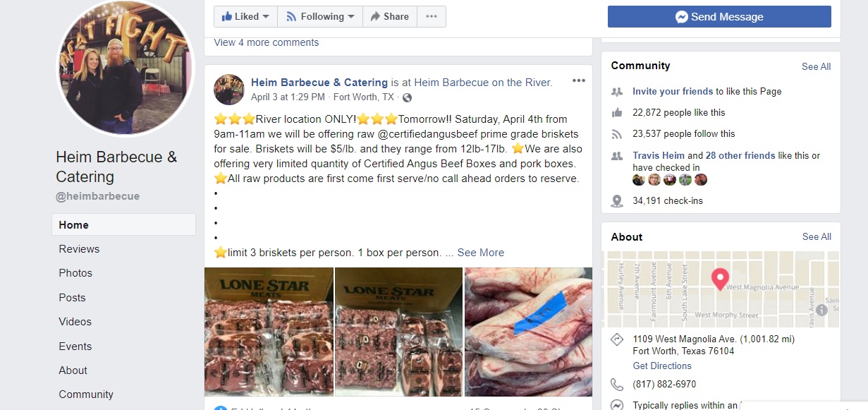This screenshot has height=410, width=868.
Task: Click the directions icon next to address
Action: pyautogui.click(x=617, y=339)
